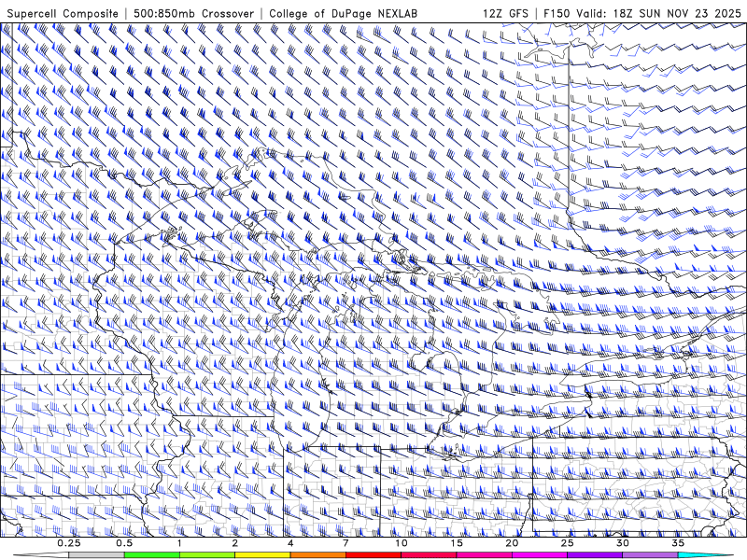Click the legend value 1
747x560 pixels.
point(179,543)
